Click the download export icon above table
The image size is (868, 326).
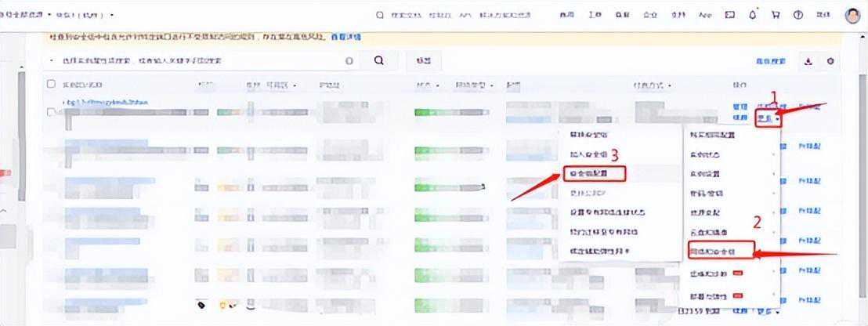808,61
